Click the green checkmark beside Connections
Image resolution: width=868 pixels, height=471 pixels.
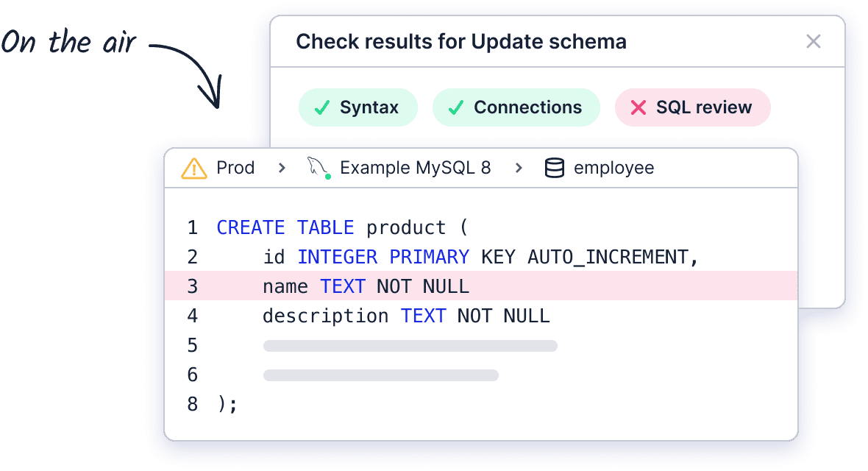(x=456, y=107)
